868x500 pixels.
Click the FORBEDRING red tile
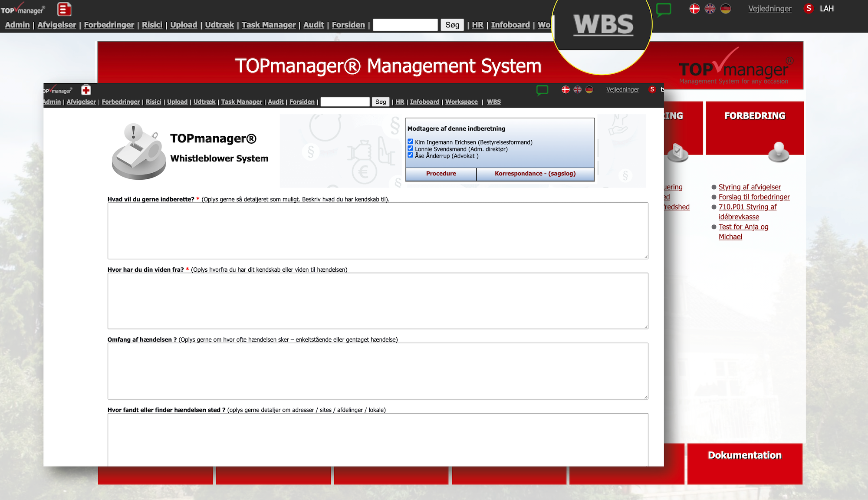click(755, 128)
